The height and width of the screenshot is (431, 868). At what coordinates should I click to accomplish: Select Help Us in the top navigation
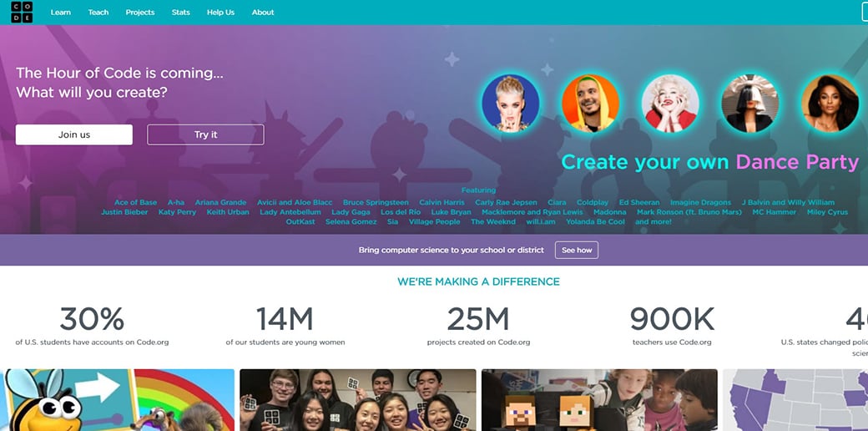pos(221,13)
